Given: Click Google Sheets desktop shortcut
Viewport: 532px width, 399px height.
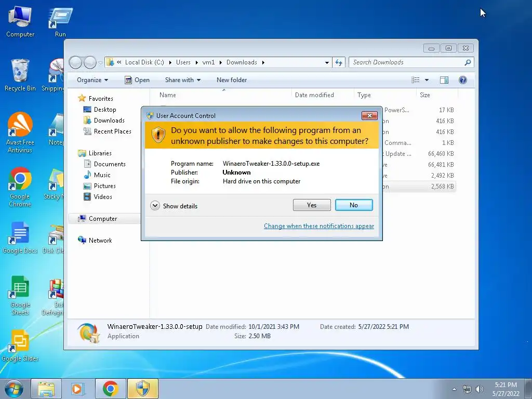Looking at the screenshot, I should pyautogui.click(x=20, y=295).
